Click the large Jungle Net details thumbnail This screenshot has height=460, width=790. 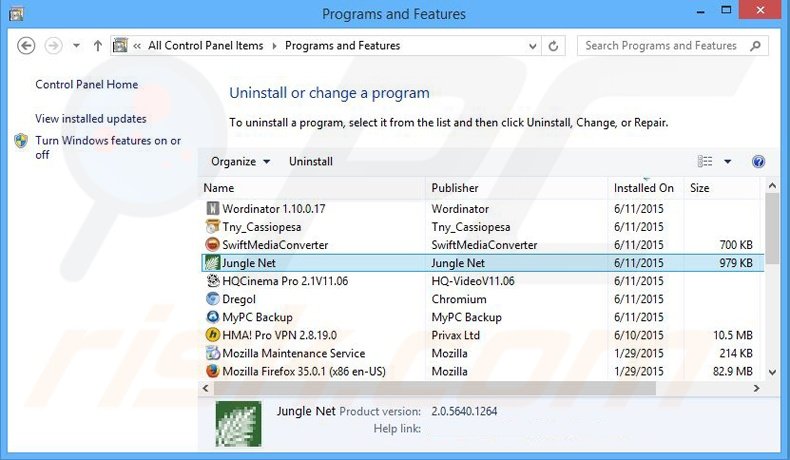point(238,424)
